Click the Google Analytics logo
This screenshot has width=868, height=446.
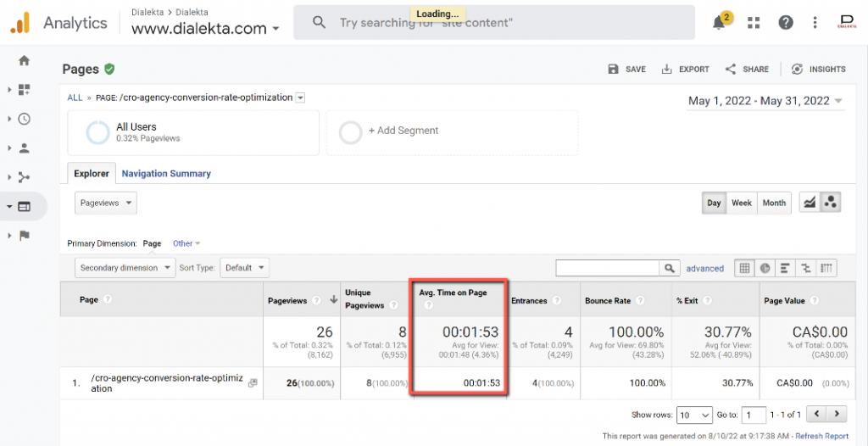point(20,23)
